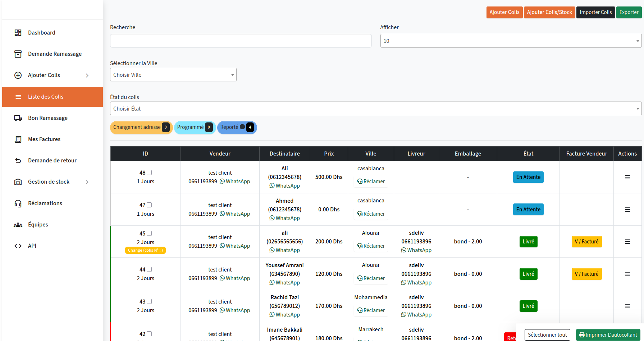
Task: Focus the Recherche search field
Action: click(x=241, y=41)
